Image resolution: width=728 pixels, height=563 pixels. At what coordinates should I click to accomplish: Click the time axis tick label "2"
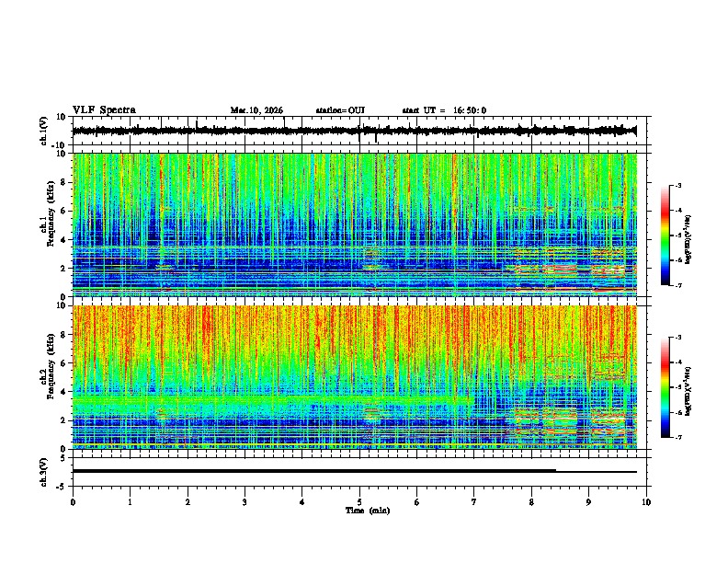pyautogui.click(x=188, y=502)
